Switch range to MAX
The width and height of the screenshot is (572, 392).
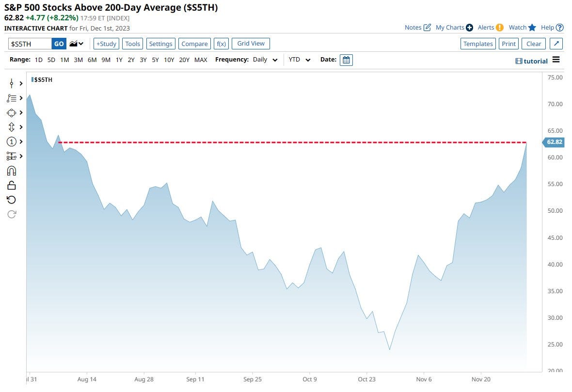pyautogui.click(x=200, y=60)
